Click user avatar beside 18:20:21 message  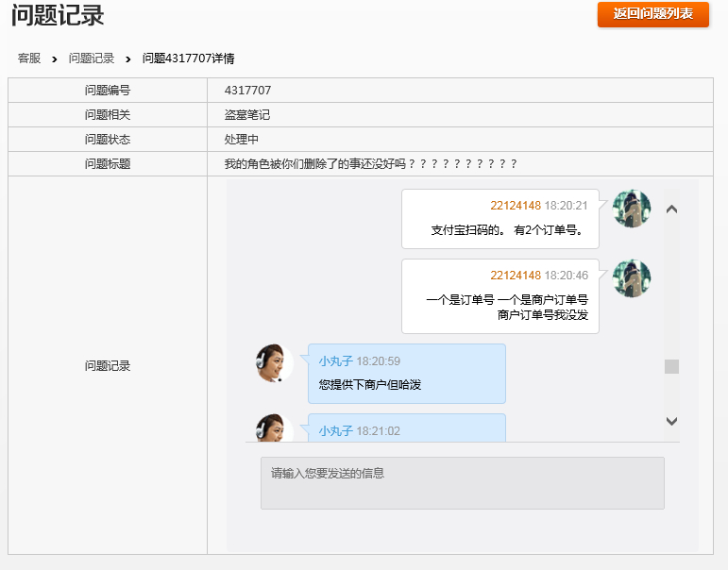632,209
